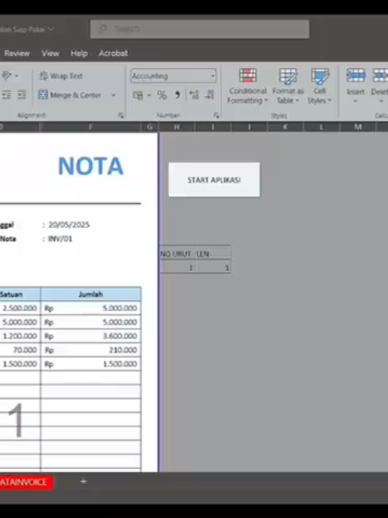388x518 pixels.
Task: Select the NO URUT header cell
Action: click(177, 254)
